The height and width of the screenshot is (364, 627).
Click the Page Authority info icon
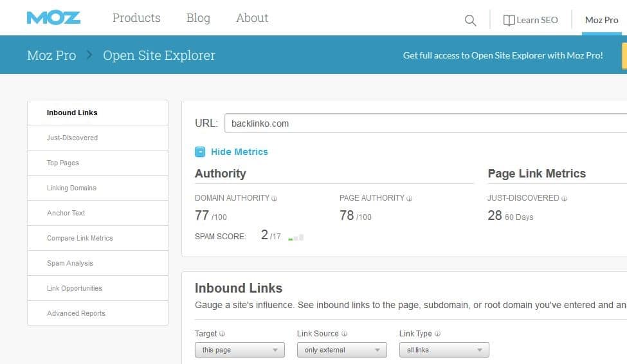(x=409, y=199)
